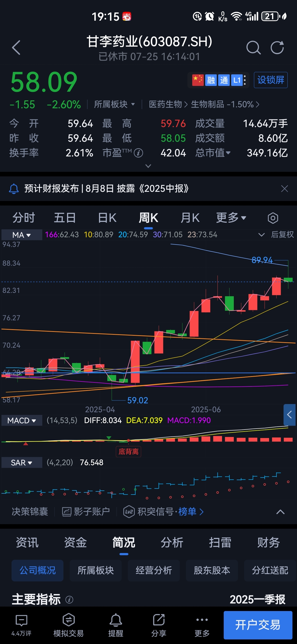Set a price alert via 提醒
The image size is (297, 644).
point(116,625)
